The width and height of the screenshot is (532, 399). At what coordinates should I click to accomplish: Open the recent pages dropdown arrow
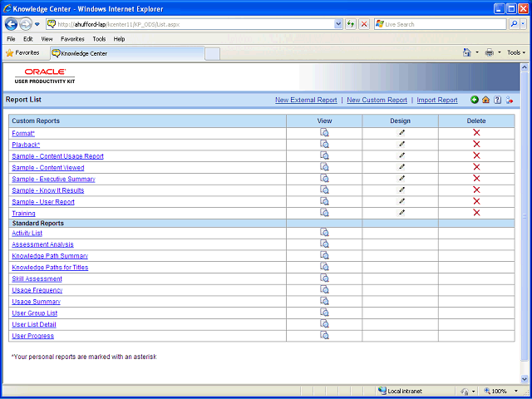[x=37, y=24]
